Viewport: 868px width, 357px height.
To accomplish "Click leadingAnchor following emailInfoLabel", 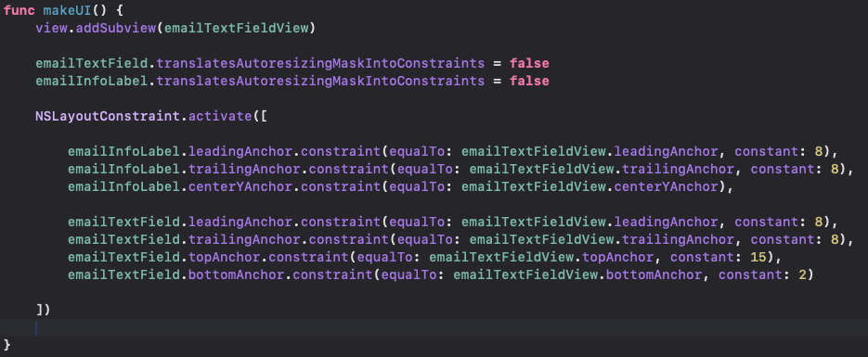I will [x=240, y=151].
